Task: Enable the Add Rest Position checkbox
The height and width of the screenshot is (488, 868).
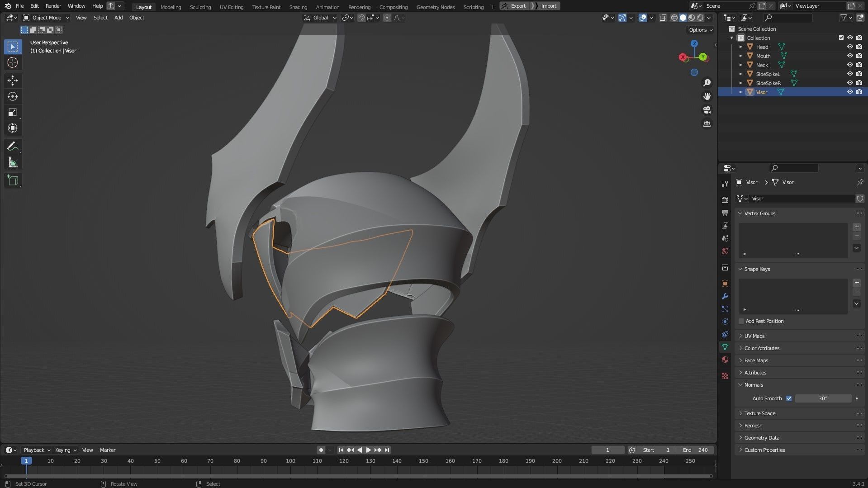Action: click(x=741, y=321)
